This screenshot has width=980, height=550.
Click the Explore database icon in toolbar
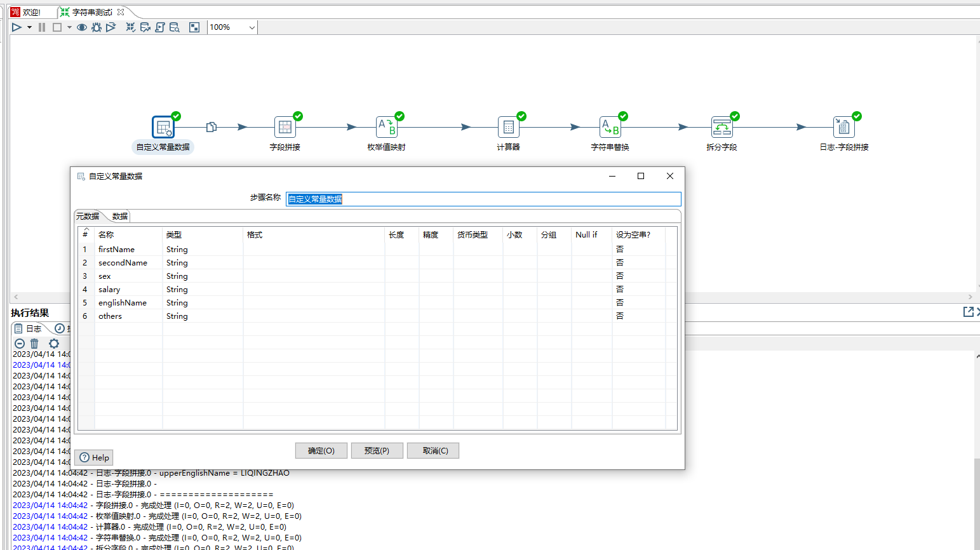(175, 27)
